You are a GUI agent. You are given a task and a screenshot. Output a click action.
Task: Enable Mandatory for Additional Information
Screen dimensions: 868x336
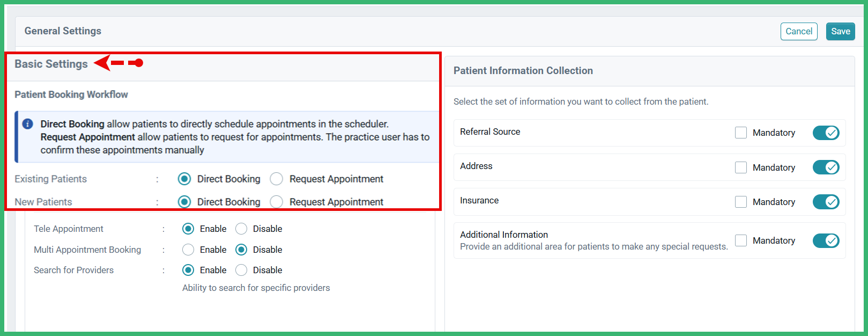741,240
